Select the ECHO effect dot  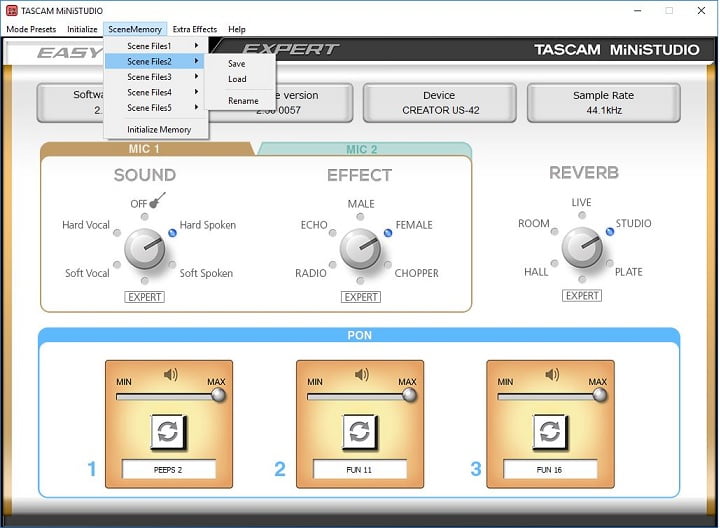point(333,233)
